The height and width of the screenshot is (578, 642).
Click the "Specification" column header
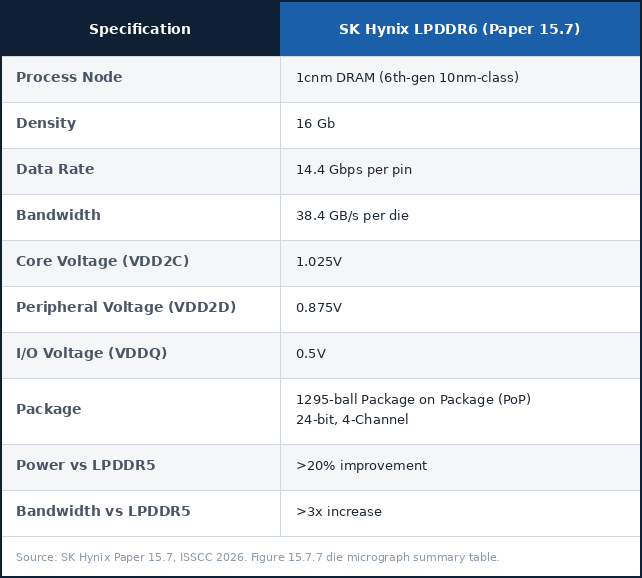pyautogui.click(x=140, y=29)
